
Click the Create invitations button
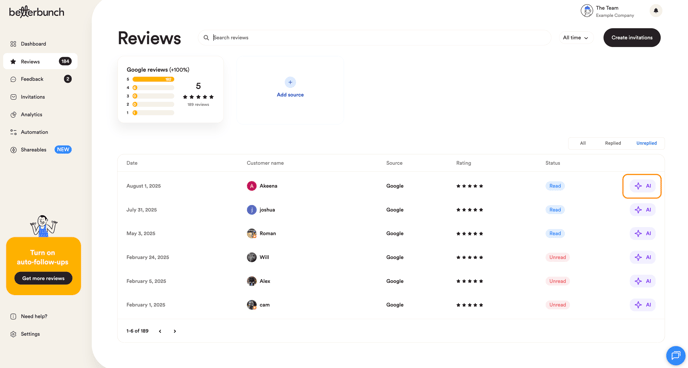[x=632, y=38]
